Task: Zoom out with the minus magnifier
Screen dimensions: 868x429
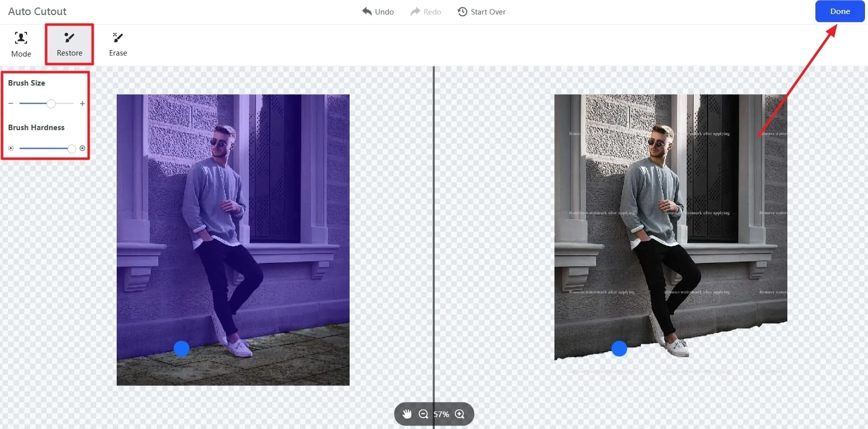Action: coord(423,414)
